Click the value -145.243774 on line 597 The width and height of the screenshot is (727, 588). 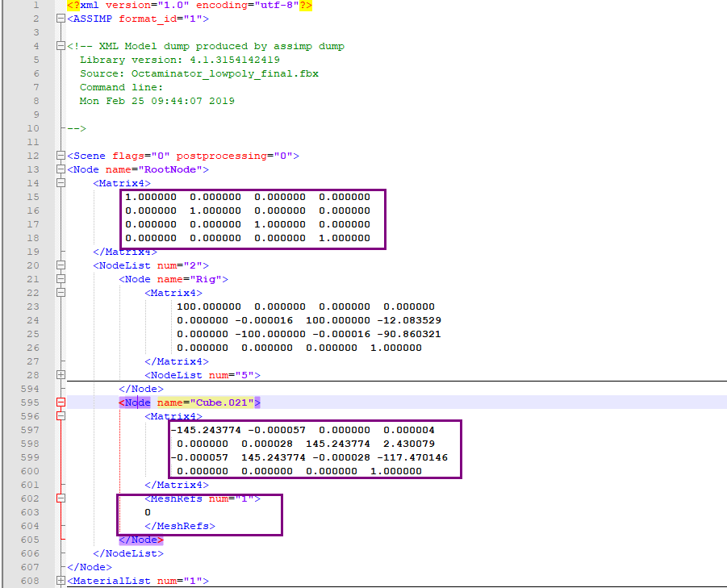click(x=206, y=430)
